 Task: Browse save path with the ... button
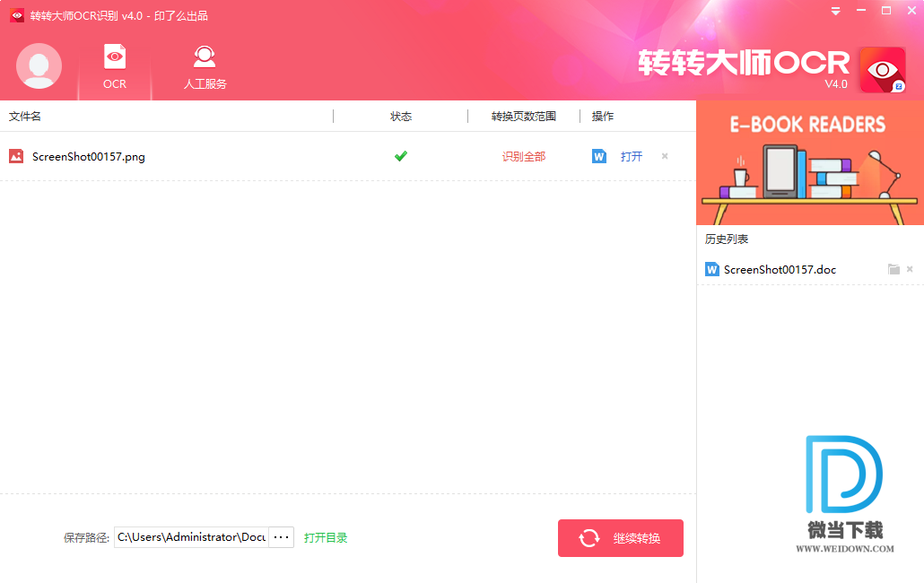click(x=281, y=537)
